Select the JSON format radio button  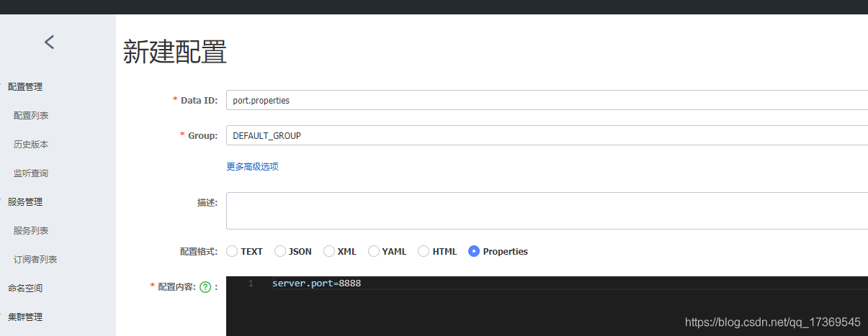coord(280,251)
